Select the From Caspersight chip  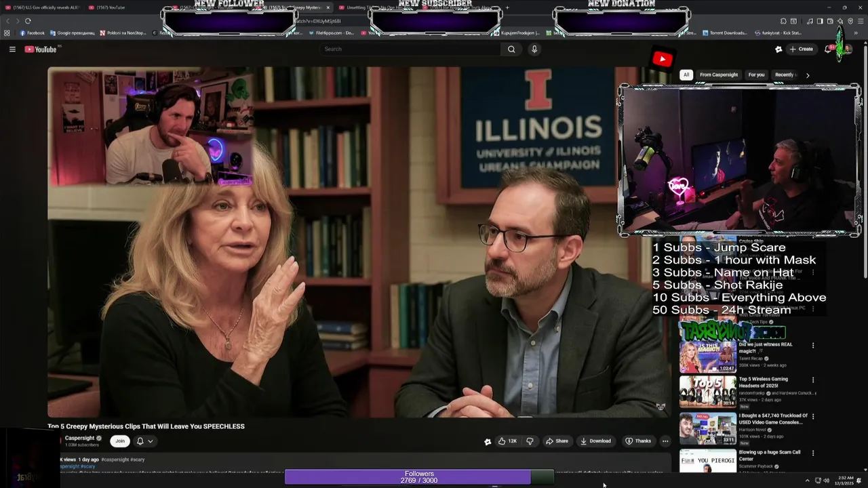719,75
